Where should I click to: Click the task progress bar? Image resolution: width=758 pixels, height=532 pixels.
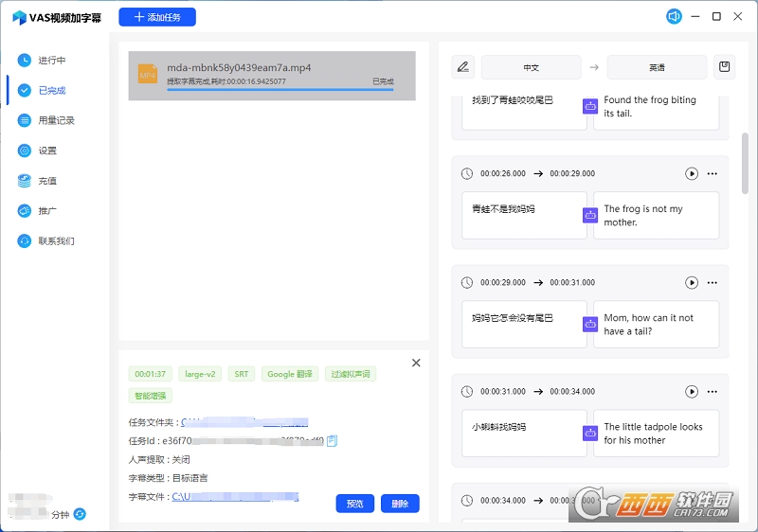click(x=280, y=89)
